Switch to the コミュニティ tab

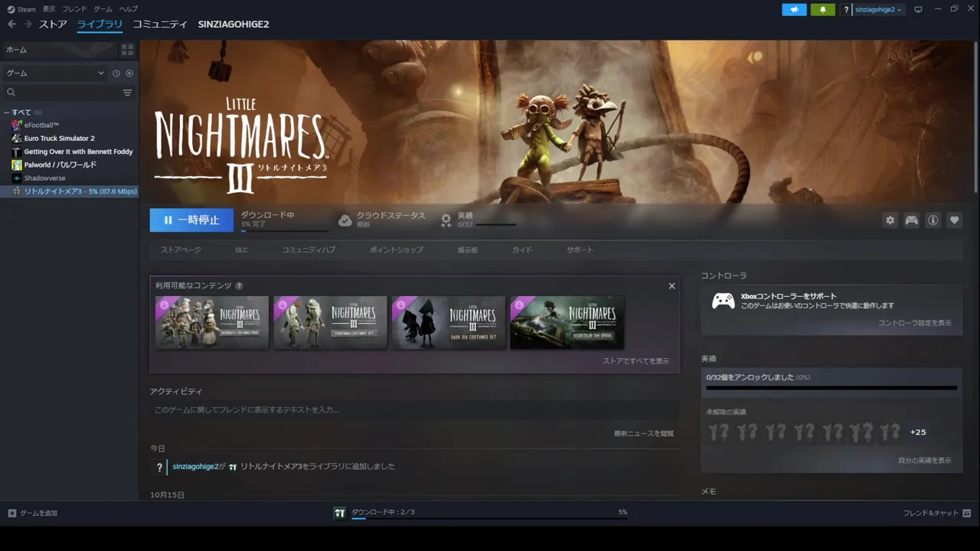pos(160,24)
